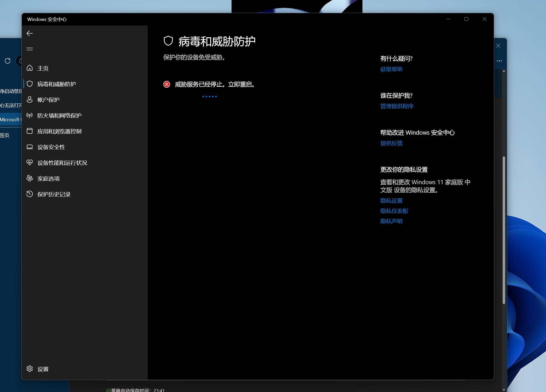Click the 谁在保护我? heading
This screenshot has height=392, width=546.
(x=396, y=96)
